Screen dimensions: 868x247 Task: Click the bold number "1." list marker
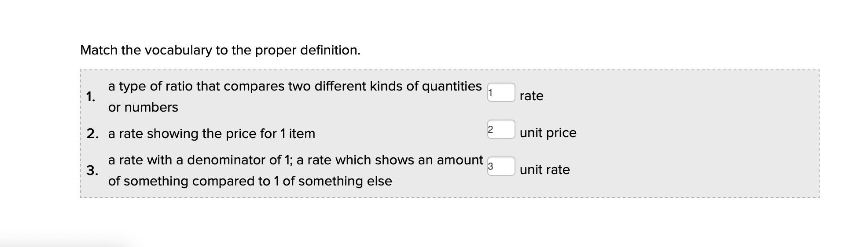(x=91, y=96)
